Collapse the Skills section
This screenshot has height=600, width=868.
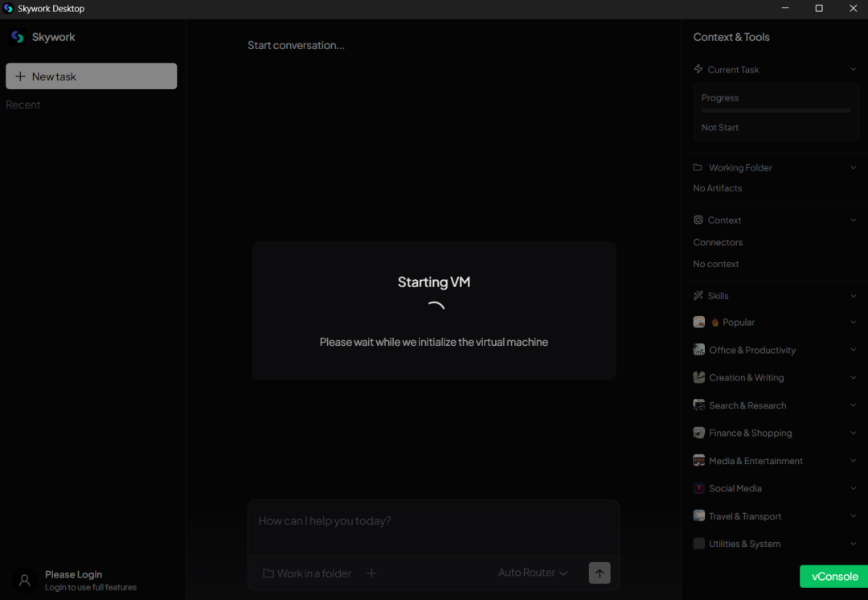point(853,296)
